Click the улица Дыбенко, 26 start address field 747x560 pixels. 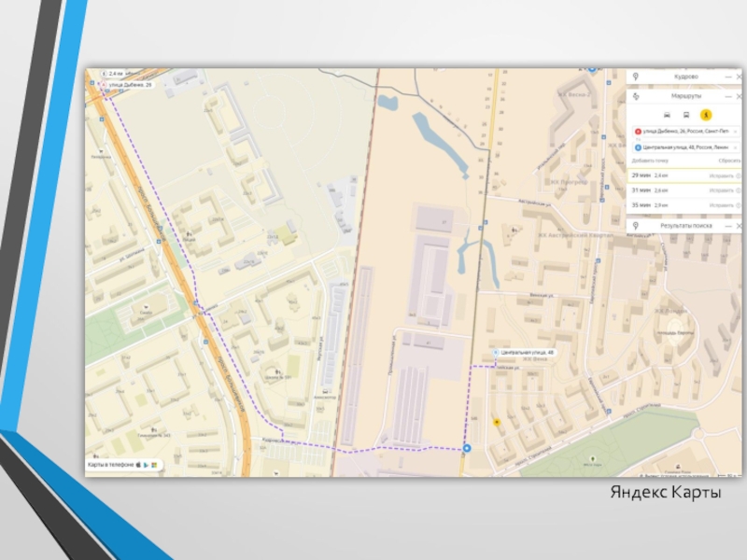684,133
